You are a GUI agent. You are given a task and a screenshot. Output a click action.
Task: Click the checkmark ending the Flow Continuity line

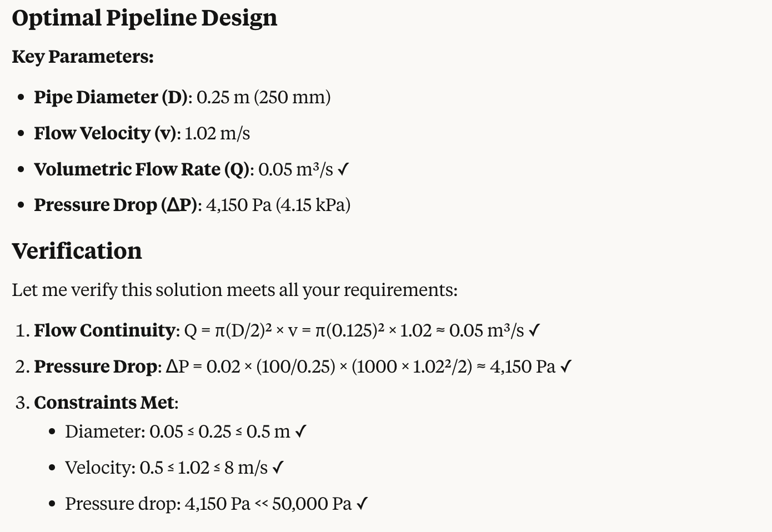[534, 331]
